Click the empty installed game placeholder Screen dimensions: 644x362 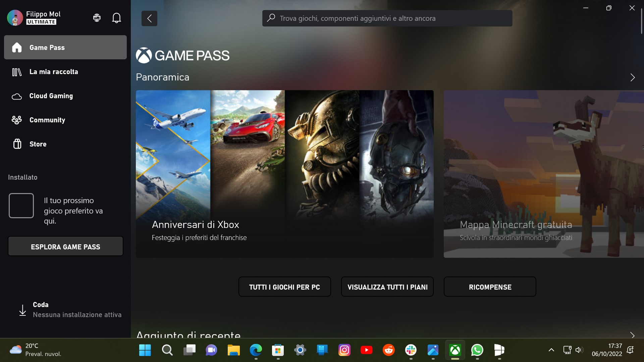click(x=21, y=205)
